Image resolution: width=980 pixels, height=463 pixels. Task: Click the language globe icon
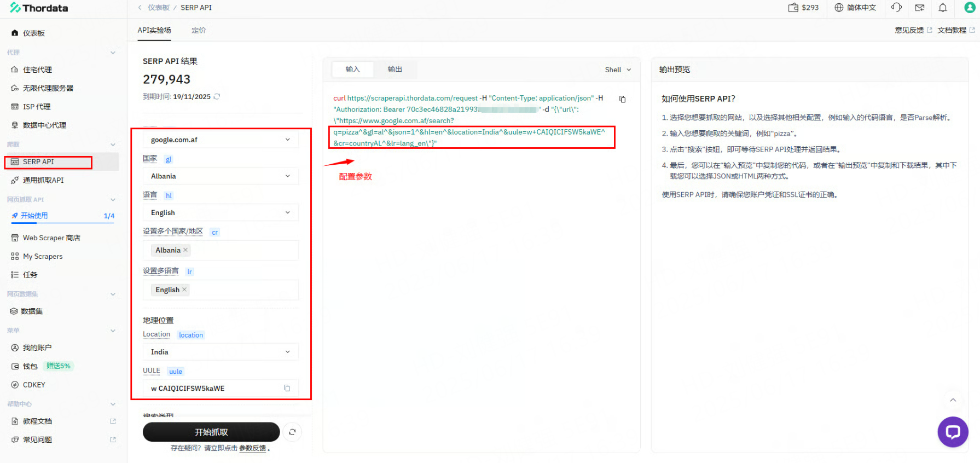[839, 8]
